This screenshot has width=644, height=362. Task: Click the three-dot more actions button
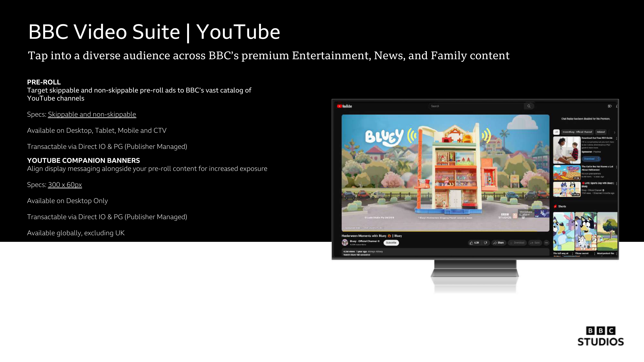tap(546, 243)
